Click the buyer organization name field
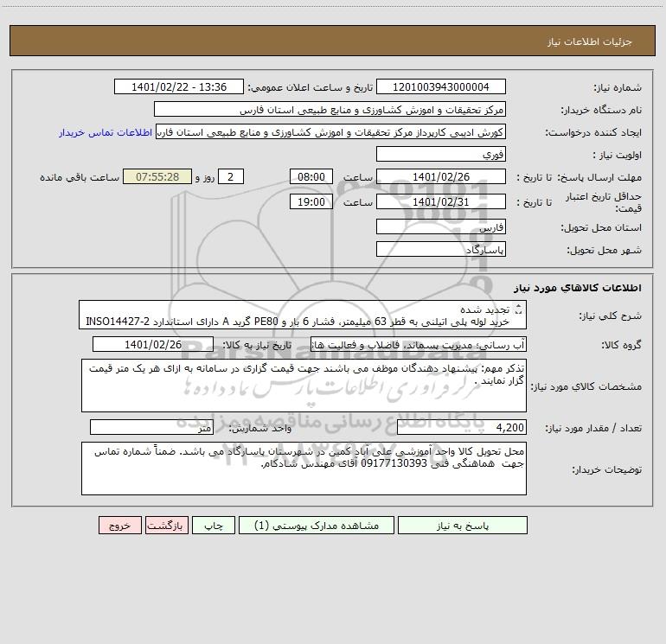This screenshot has width=666, height=644. coord(330,109)
